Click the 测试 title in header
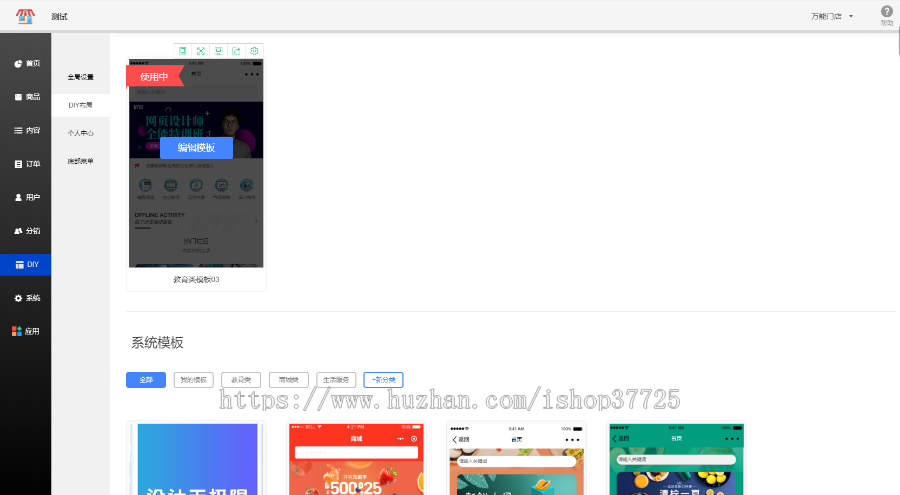Screen dimensions: 900x495 tap(59, 17)
